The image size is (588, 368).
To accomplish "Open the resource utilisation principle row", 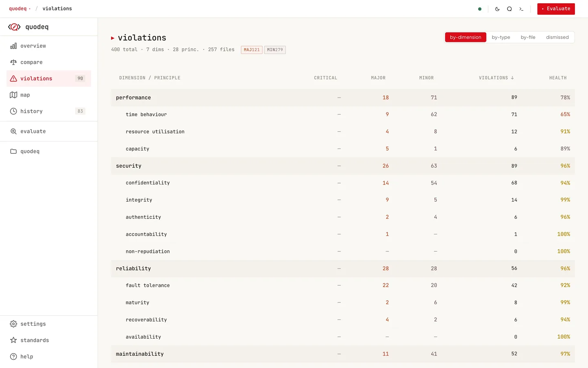I will (343, 132).
